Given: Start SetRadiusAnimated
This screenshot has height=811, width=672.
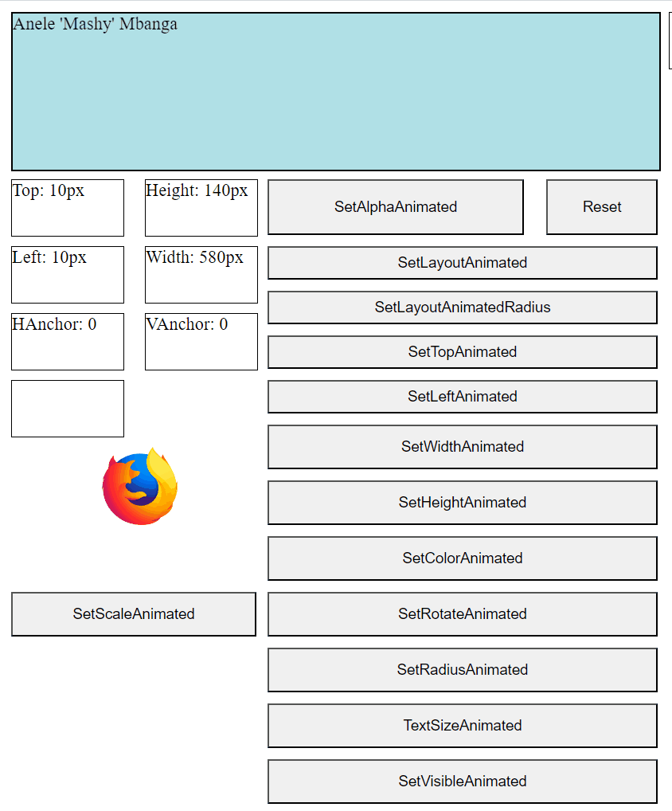Looking at the screenshot, I should [x=462, y=670].
